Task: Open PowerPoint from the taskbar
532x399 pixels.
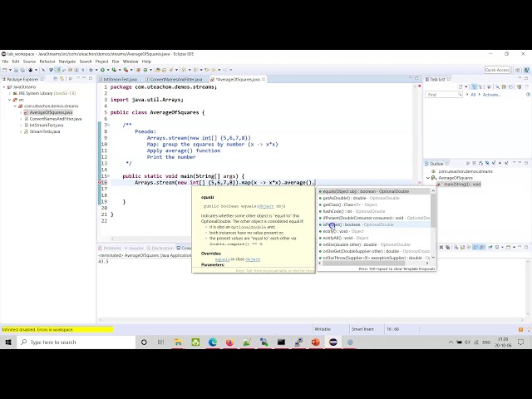Action: tap(316, 342)
